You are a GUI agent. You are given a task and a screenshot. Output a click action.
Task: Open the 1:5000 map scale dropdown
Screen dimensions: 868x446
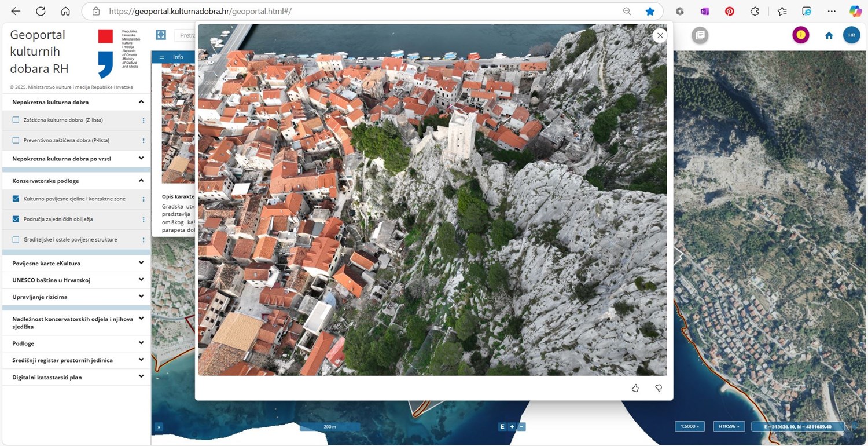[689, 426]
